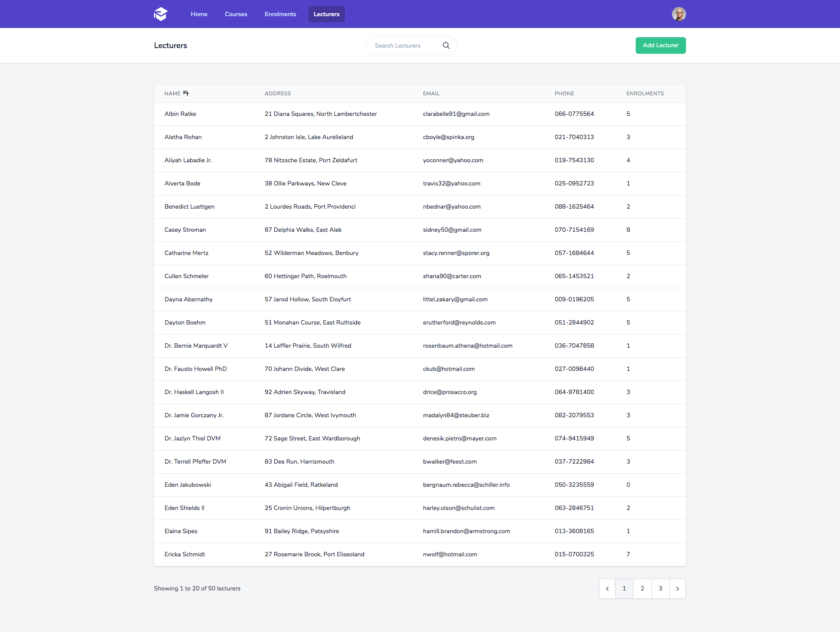Screen dimensions: 840x632
Task: Select lecturer Dr. Terrell Pfeffer DVM
Action: click(x=195, y=462)
